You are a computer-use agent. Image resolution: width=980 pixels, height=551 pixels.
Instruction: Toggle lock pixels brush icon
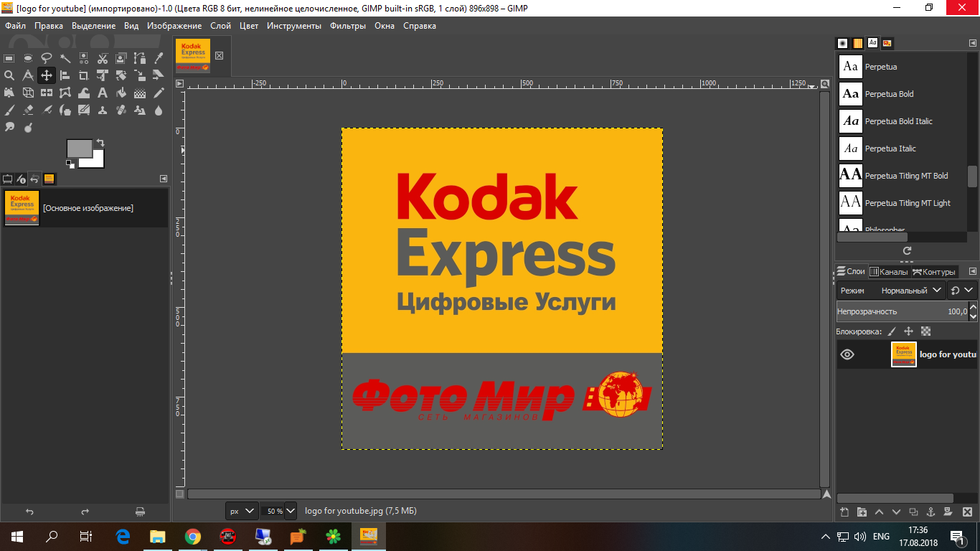coord(892,331)
